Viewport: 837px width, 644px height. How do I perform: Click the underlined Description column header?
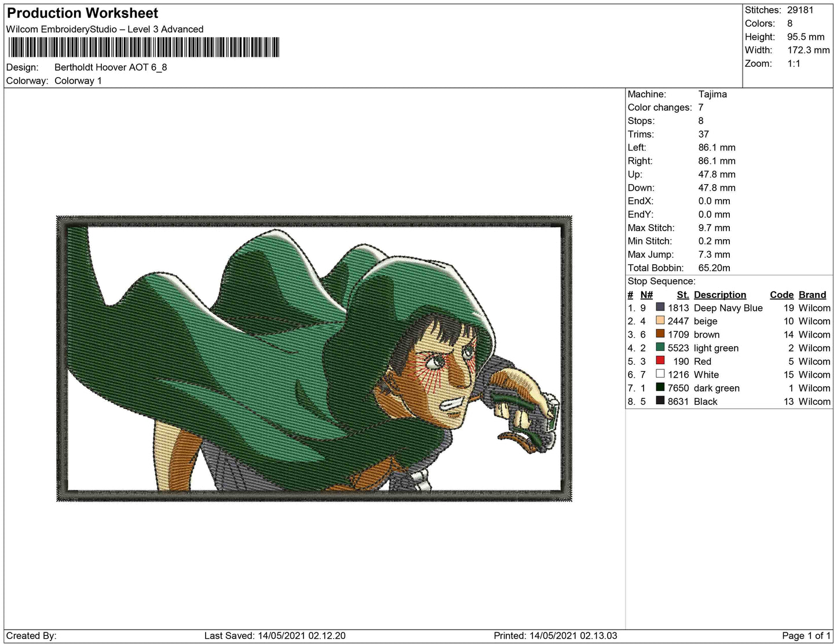(x=719, y=295)
